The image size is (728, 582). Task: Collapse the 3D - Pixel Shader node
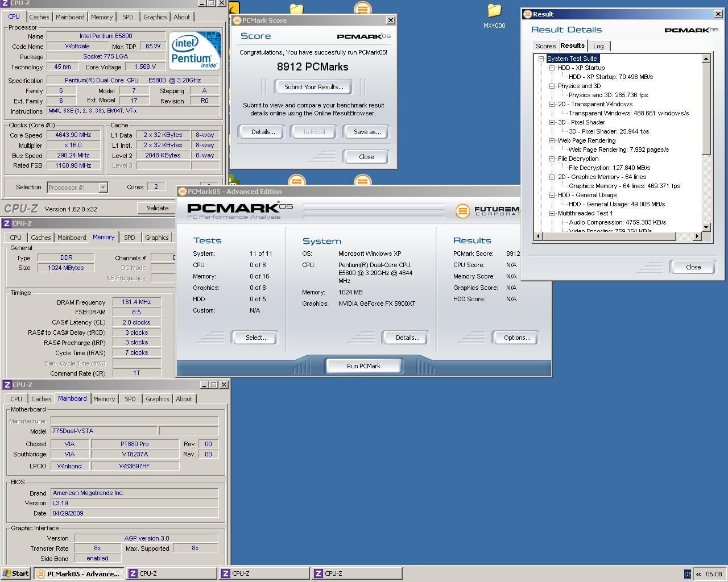[x=552, y=122]
